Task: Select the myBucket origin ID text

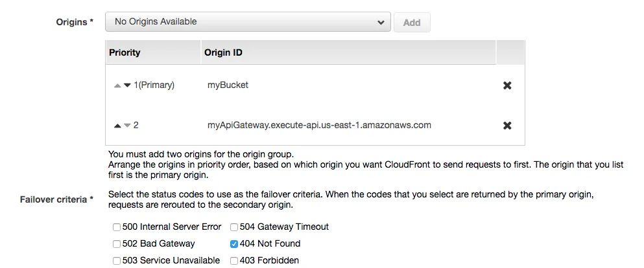Action: [228, 85]
